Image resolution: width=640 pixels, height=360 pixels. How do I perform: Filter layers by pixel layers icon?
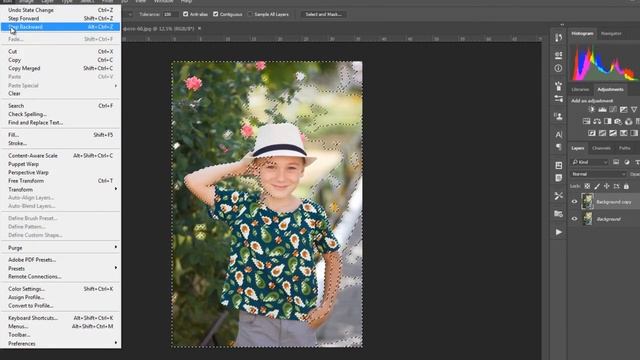coord(616,162)
